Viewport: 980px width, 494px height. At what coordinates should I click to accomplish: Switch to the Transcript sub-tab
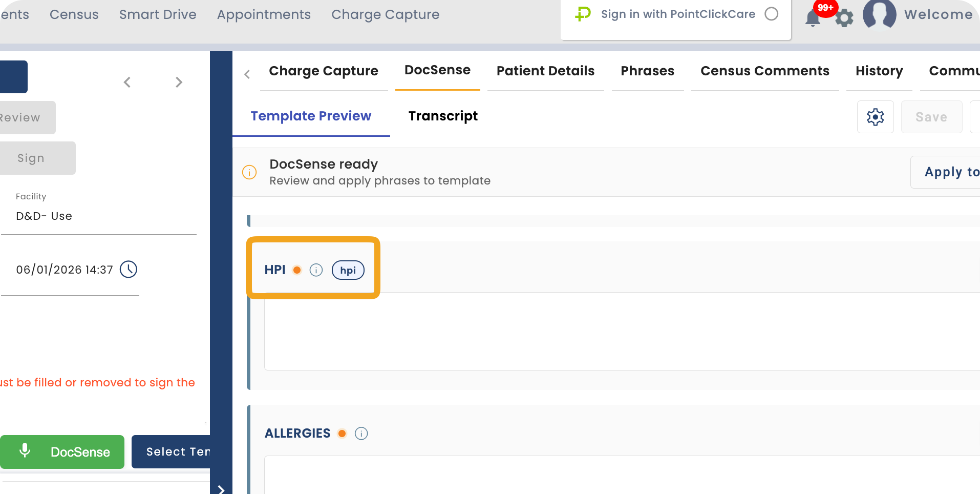point(443,116)
